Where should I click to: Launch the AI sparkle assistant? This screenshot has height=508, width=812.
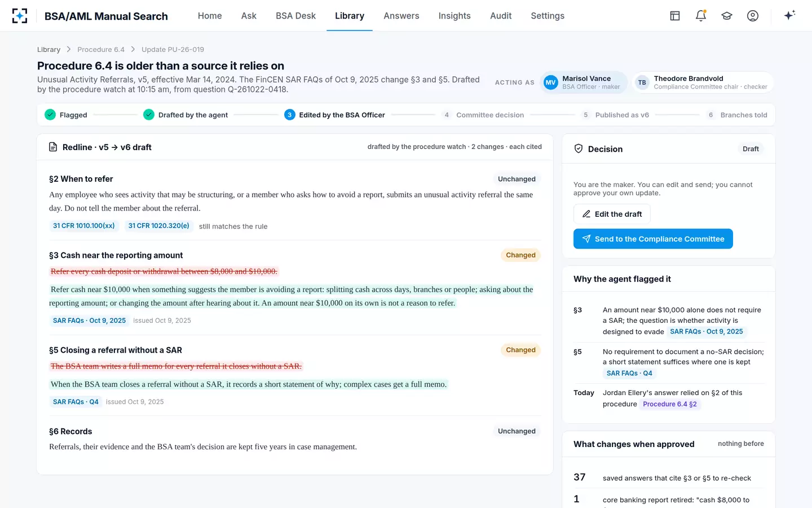coord(789,15)
